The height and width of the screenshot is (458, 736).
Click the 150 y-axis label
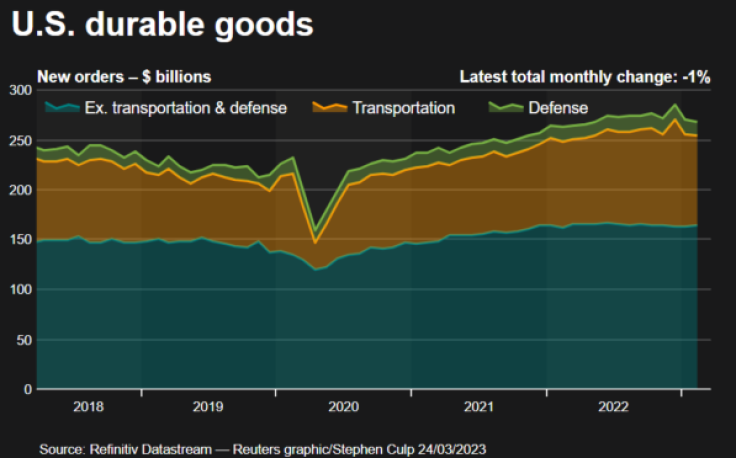(21, 239)
